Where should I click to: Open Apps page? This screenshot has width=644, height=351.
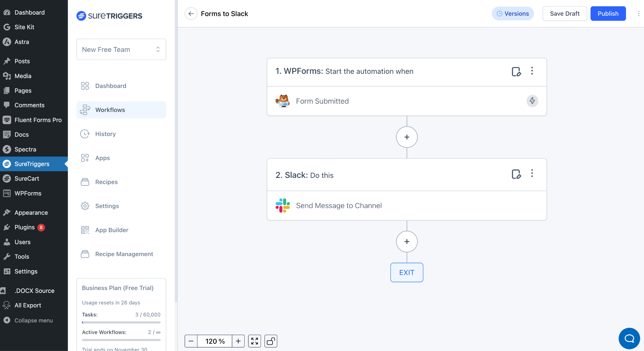pos(121,158)
